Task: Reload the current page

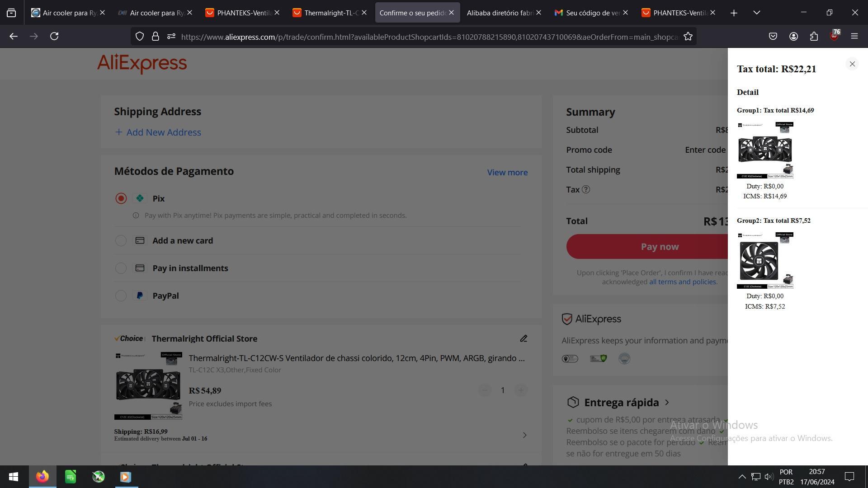Action: (x=54, y=37)
